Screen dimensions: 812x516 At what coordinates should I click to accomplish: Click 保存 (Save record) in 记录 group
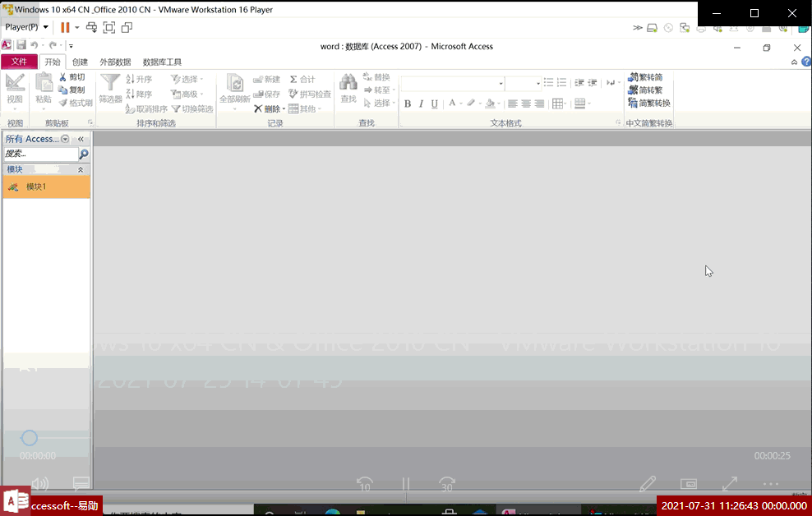click(x=267, y=94)
